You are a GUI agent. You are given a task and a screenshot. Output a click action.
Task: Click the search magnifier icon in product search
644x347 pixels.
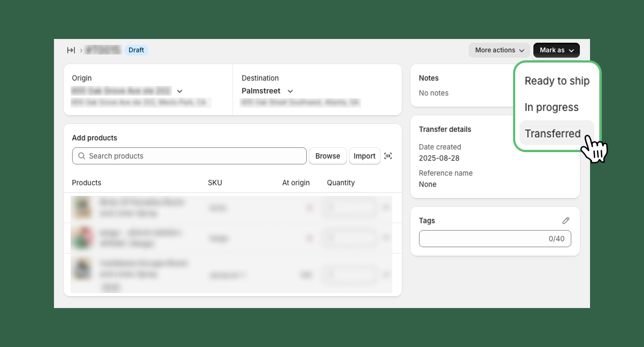coord(82,156)
